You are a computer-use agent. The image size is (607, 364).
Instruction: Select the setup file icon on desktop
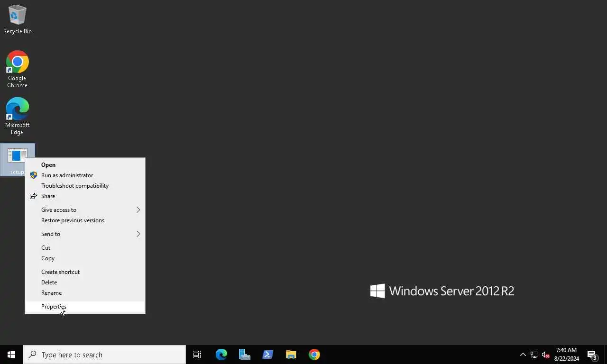[18, 160]
